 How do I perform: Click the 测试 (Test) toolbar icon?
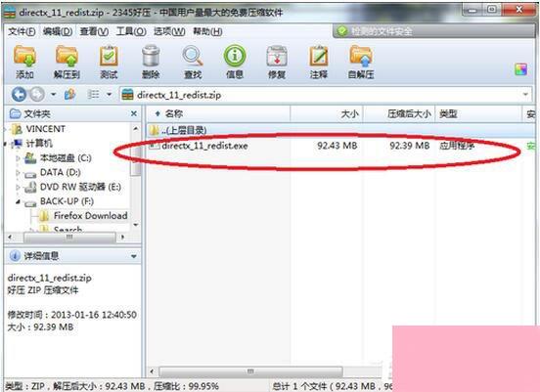coord(109,63)
